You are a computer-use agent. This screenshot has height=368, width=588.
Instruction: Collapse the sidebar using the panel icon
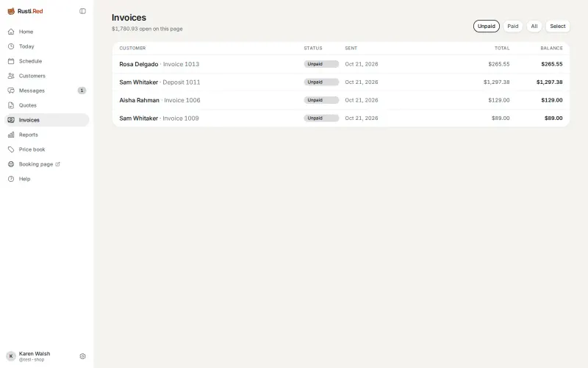click(82, 11)
